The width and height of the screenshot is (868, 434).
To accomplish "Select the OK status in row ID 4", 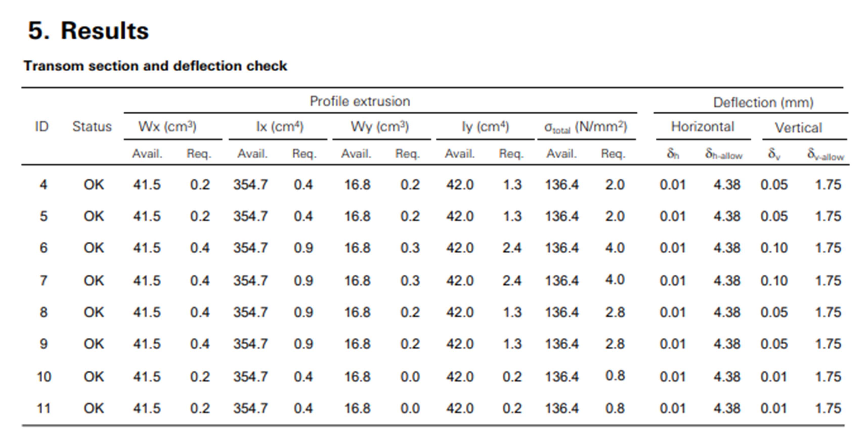I will click(x=94, y=185).
